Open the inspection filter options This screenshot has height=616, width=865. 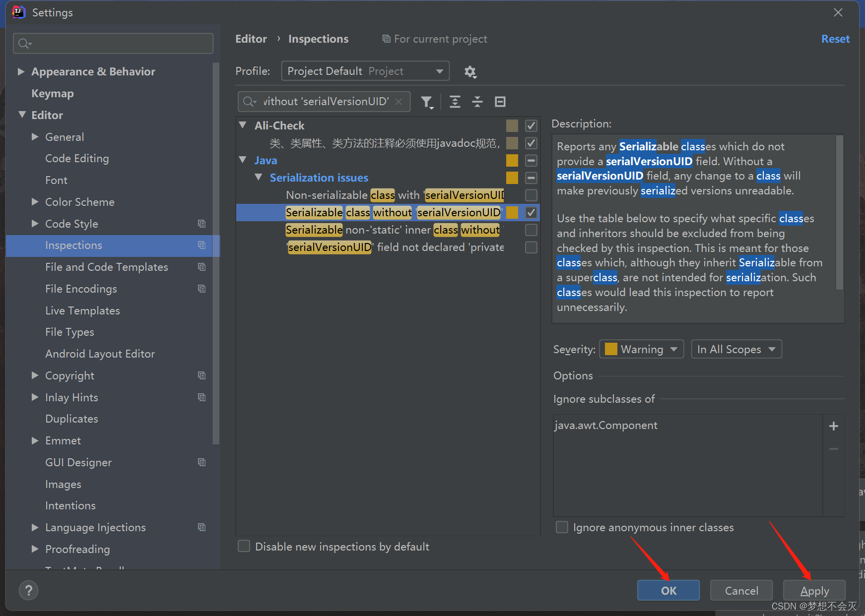point(427,102)
